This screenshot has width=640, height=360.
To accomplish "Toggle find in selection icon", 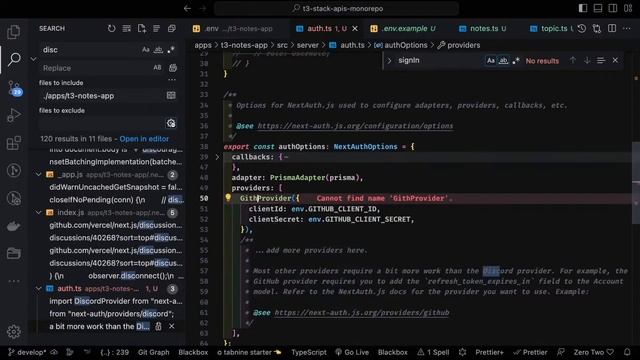I will (x=601, y=60).
